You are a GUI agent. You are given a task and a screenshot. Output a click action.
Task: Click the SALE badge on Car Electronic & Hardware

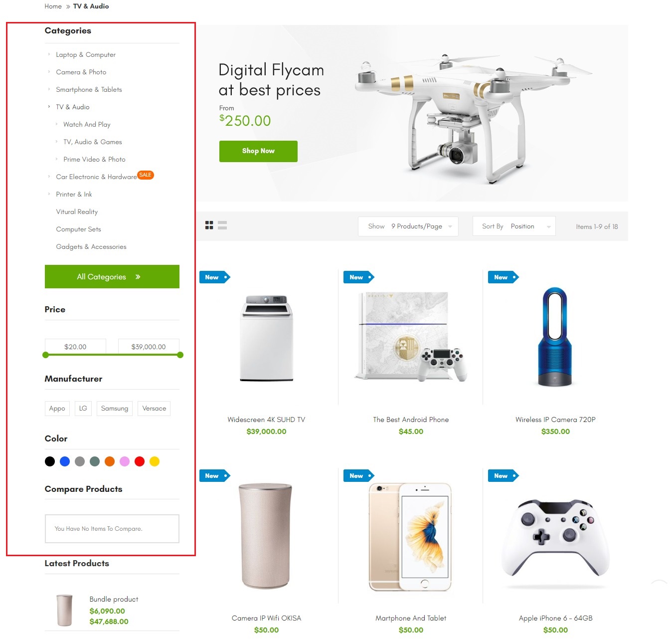coord(146,175)
